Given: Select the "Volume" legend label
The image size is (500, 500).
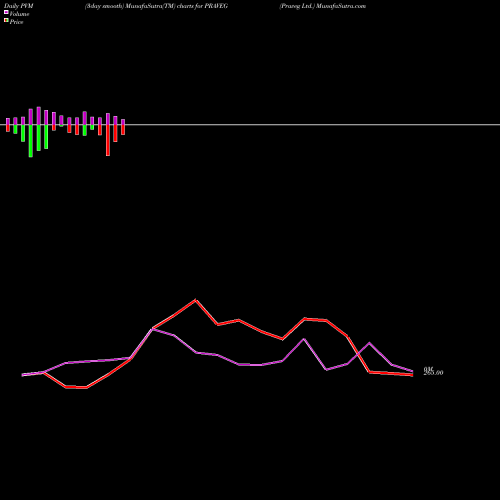Looking at the screenshot, I should (19, 14).
